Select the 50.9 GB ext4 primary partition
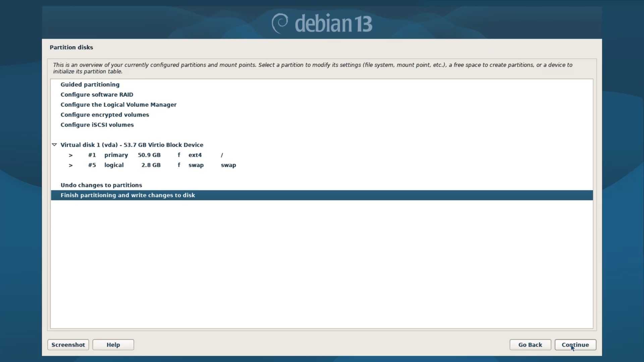This screenshot has width=644, height=362. tap(149, 155)
